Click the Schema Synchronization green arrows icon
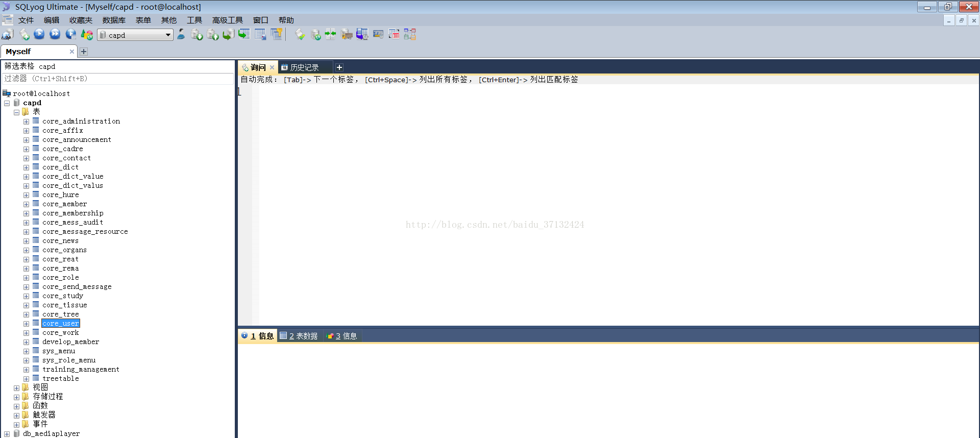980x438 pixels. click(x=331, y=34)
